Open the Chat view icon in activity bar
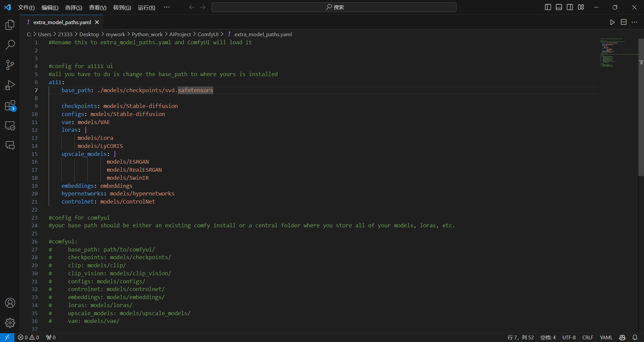Image resolution: width=644 pixels, height=342 pixels. [10, 145]
